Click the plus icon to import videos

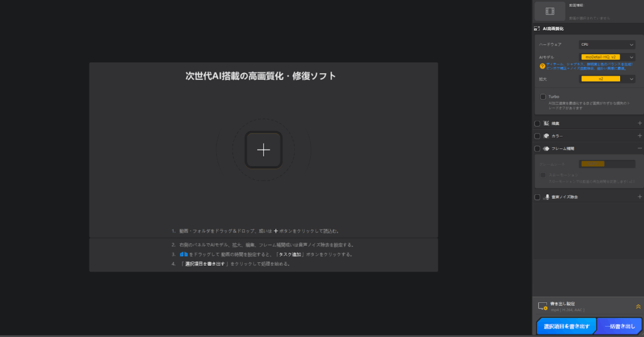tap(264, 150)
